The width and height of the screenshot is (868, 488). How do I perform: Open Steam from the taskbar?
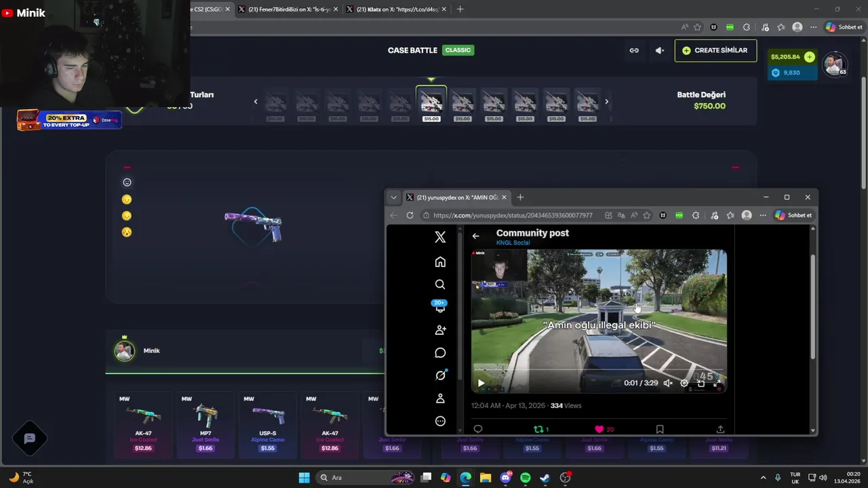pos(545,478)
